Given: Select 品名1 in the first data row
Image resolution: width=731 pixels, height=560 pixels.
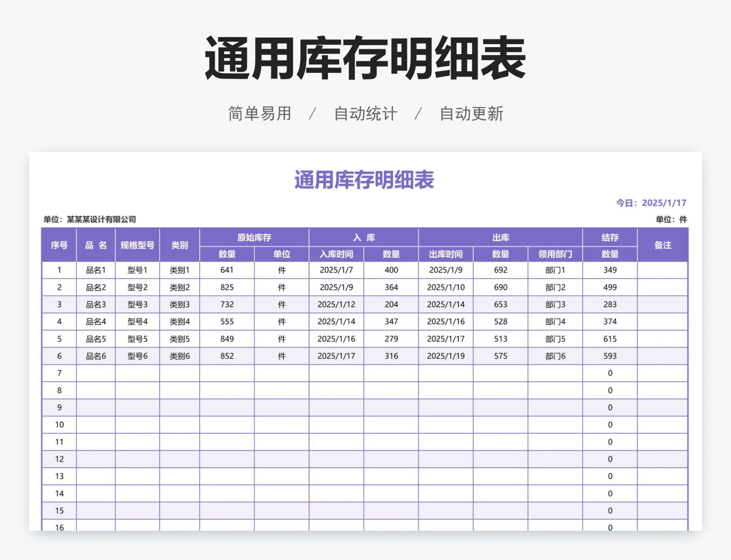Looking at the screenshot, I should tap(96, 270).
